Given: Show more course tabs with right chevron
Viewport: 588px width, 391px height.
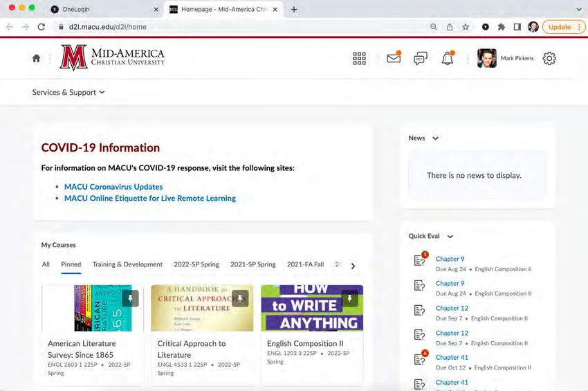Looking at the screenshot, I should point(353,266).
